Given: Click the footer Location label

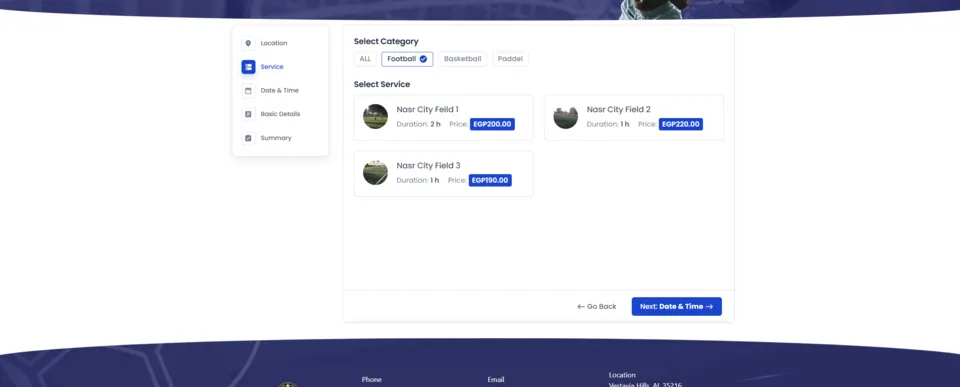Looking at the screenshot, I should click(622, 375).
